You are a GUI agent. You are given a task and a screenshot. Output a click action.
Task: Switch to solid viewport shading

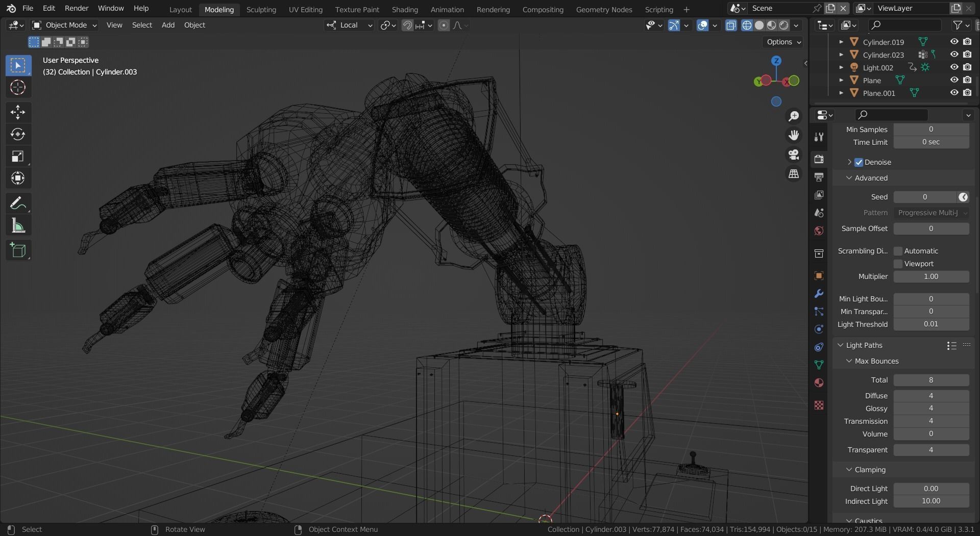[759, 25]
